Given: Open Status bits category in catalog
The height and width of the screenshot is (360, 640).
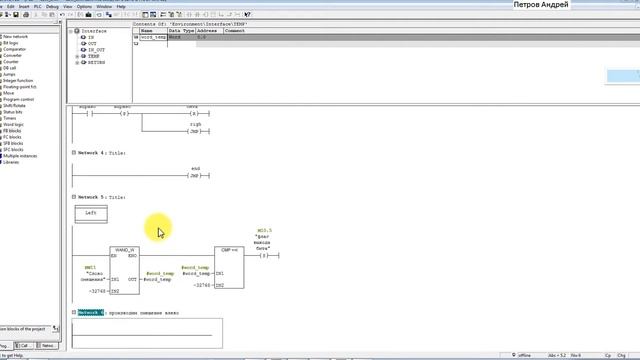Looking at the screenshot, I should point(13,112).
